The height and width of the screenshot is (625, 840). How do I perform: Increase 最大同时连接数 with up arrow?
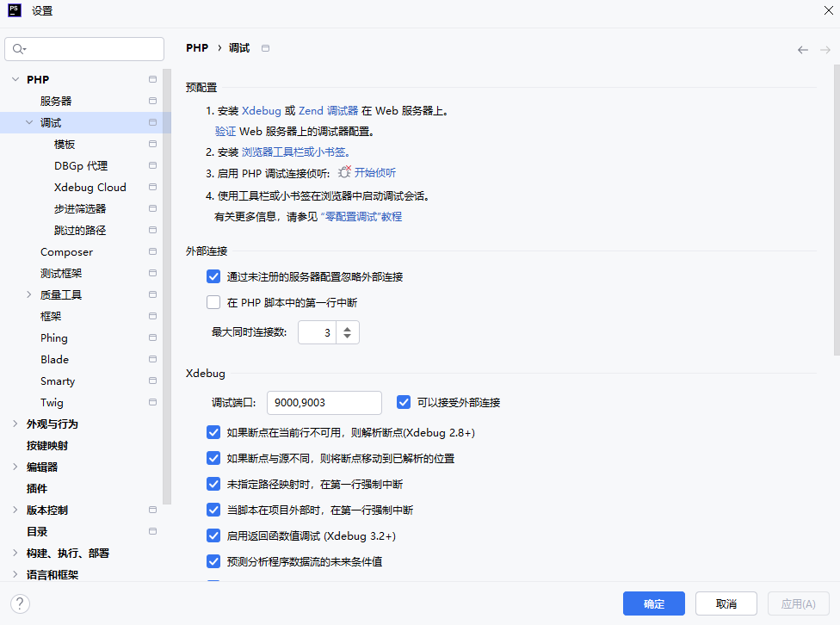[347, 329]
